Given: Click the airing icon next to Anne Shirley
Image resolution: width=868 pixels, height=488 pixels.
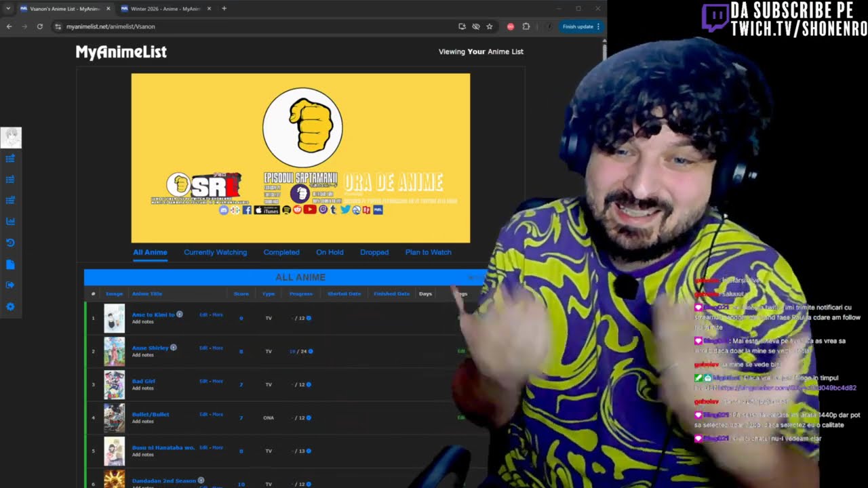Looking at the screenshot, I should (x=174, y=348).
